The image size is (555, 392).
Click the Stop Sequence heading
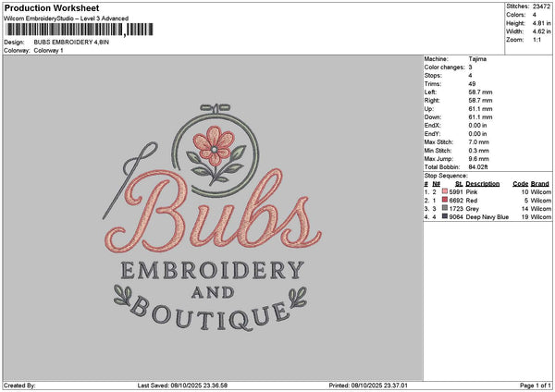coord(446,176)
